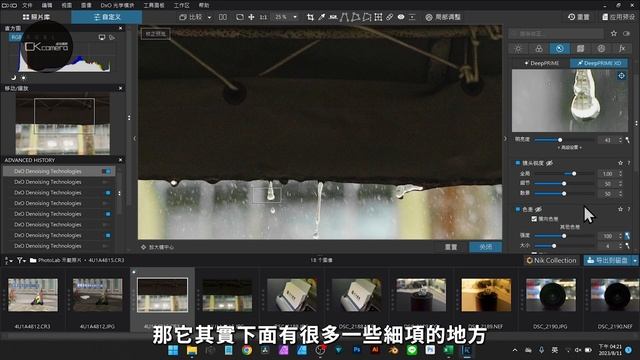The height and width of the screenshot is (360, 640).
Task: Click 关闭 button below preview
Action: click(485, 247)
